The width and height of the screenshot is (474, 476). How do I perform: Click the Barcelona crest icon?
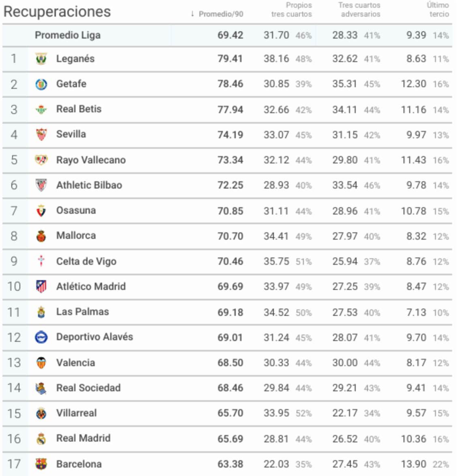coord(41,464)
